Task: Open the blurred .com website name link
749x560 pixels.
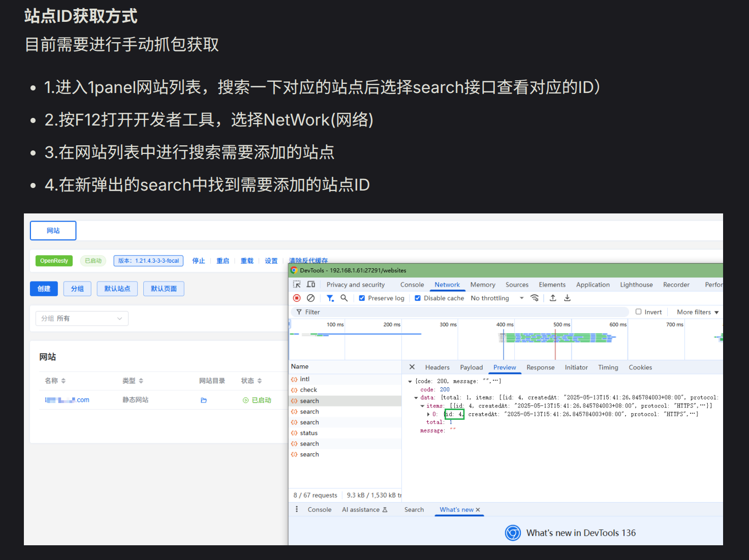Action: coord(67,400)
